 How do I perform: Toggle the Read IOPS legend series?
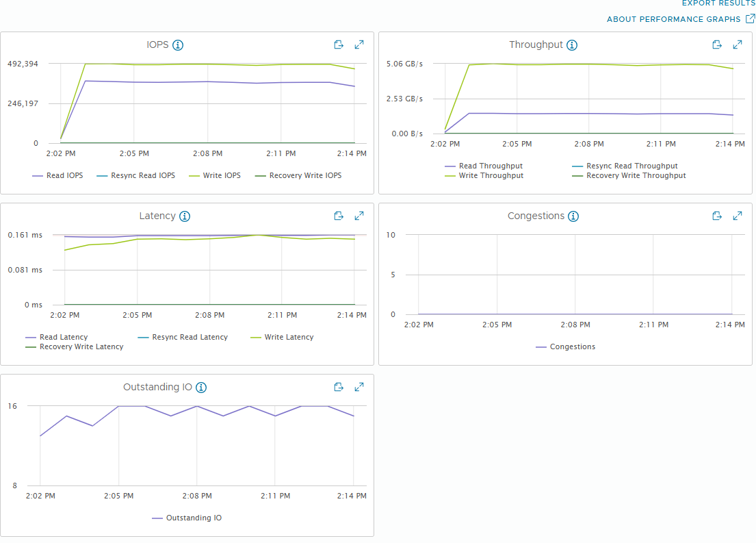click(64, 176)
